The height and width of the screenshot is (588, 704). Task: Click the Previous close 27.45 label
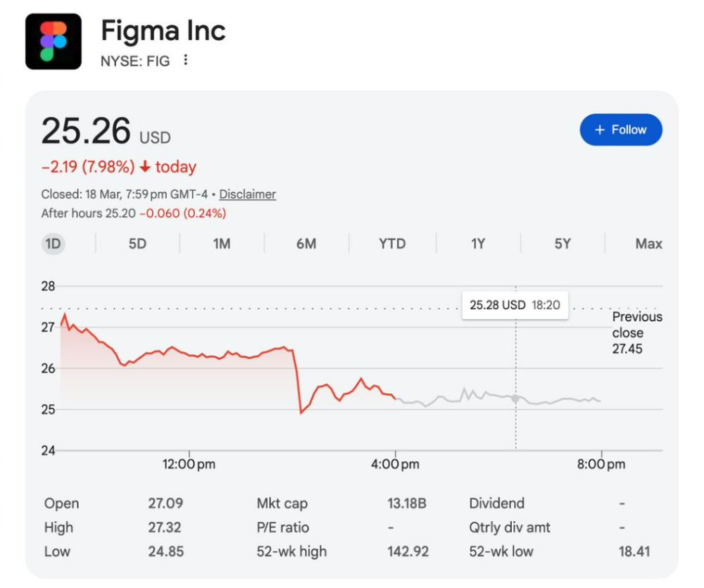tap(636, 332)
